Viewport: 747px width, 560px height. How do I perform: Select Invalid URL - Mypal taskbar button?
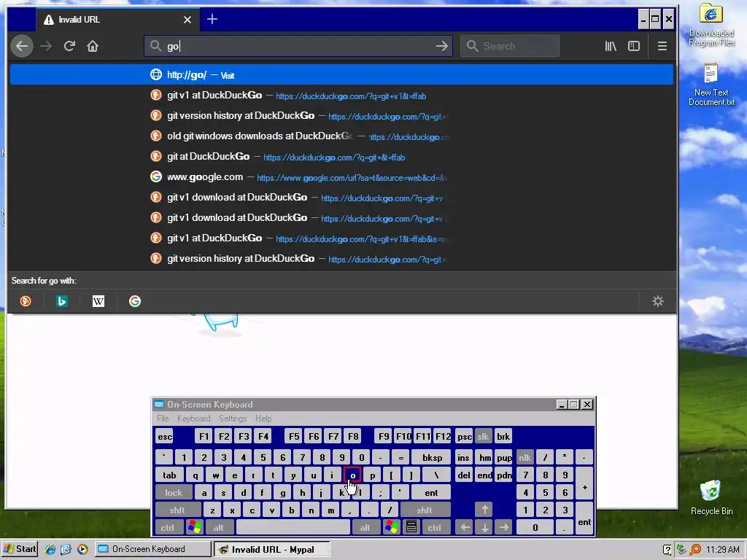click(x=271, y=549)
